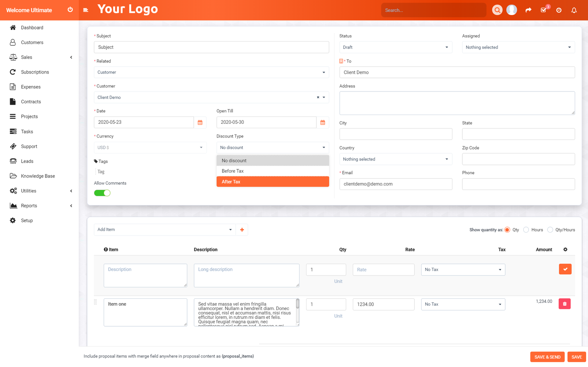Click the calendar icon next to the Date field

(200, 122)
